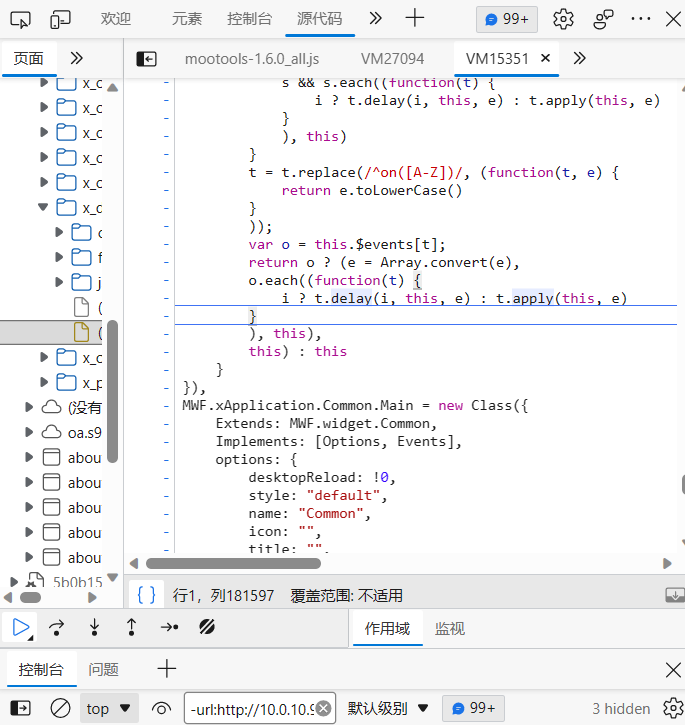Switch to the 元素 tab
Image resolution: width=685 pixels, height=725 pixels.
[x=186, y=19]
